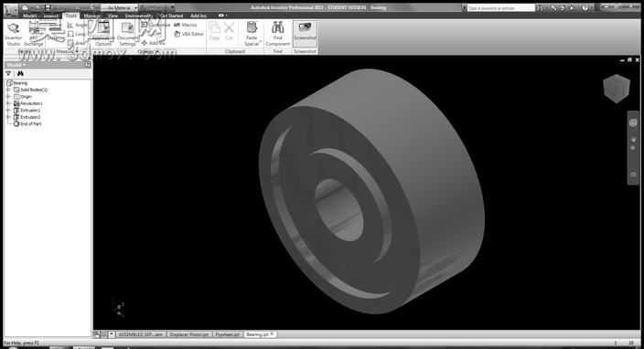Click the Macros button

point(186,25)
